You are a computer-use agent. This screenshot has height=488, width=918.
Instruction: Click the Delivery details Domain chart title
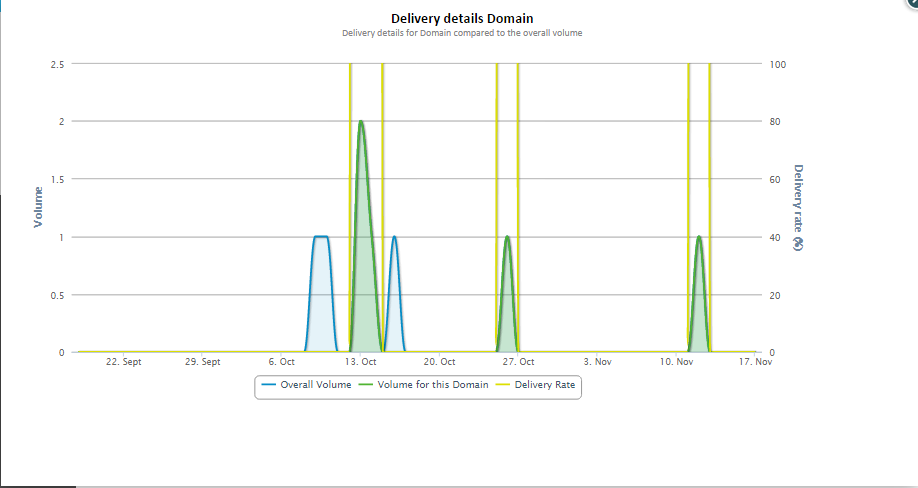coord(461,18)
